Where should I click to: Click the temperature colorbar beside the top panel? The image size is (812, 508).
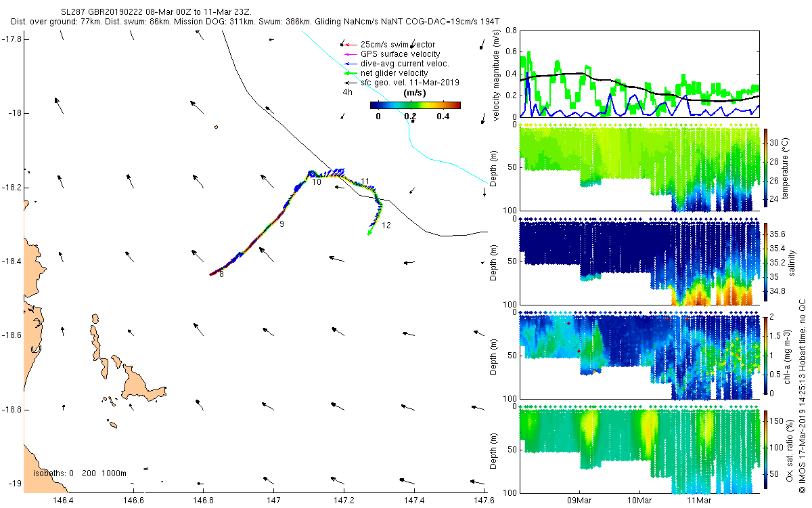tap(766, 167)
